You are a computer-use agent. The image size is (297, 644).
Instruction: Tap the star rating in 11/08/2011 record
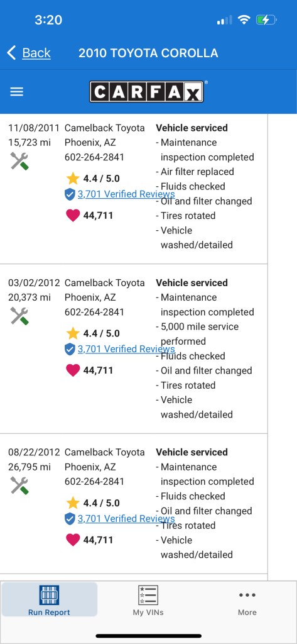click(x=93, y=178)
